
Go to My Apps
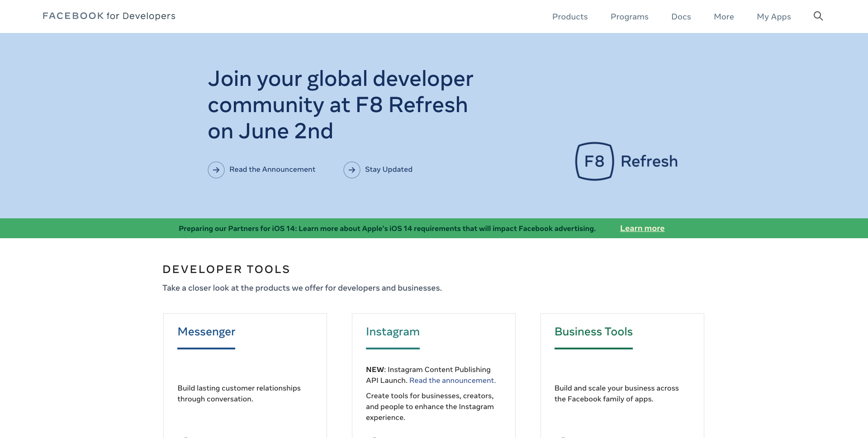point(773,17)
